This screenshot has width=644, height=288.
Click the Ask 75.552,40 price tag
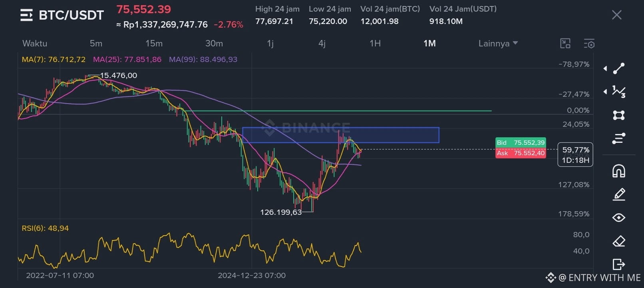521,153
